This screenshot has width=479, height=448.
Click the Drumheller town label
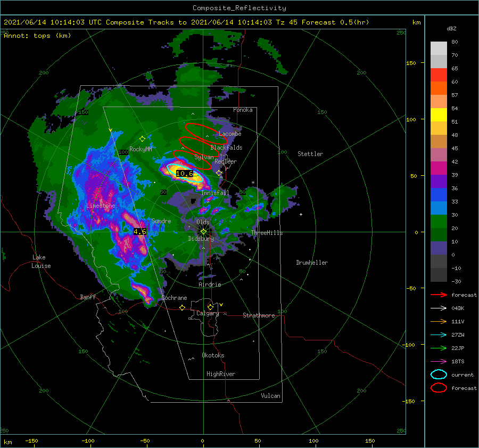coord(311,263)
